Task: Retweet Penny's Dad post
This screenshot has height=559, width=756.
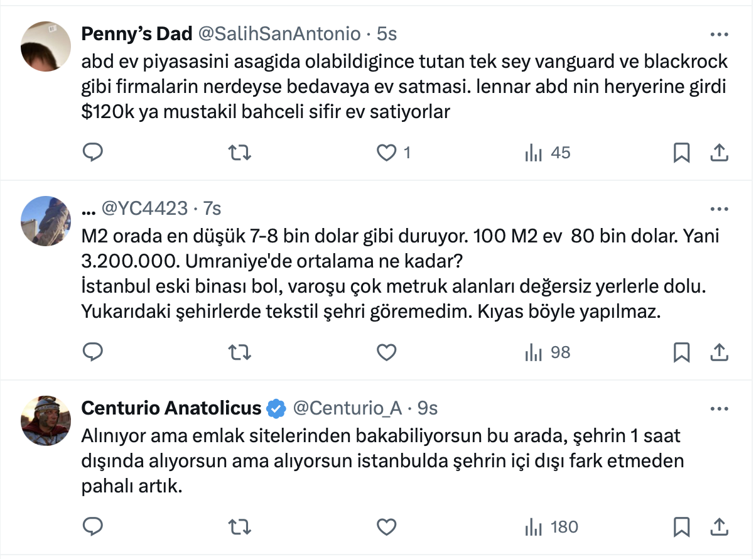Action: tap(237, 153)
